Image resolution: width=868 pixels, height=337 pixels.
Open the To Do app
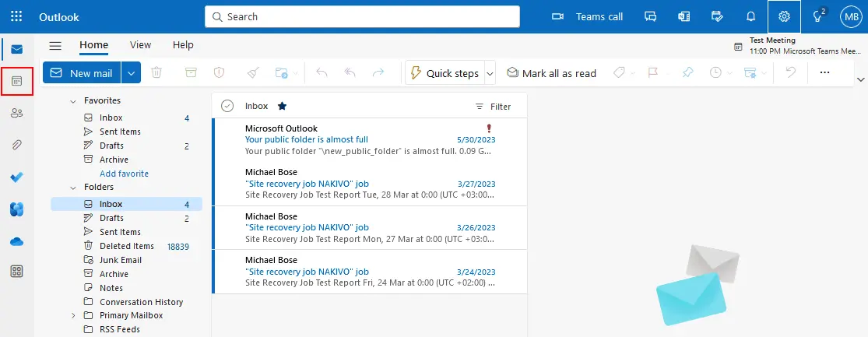coord(16,177)
